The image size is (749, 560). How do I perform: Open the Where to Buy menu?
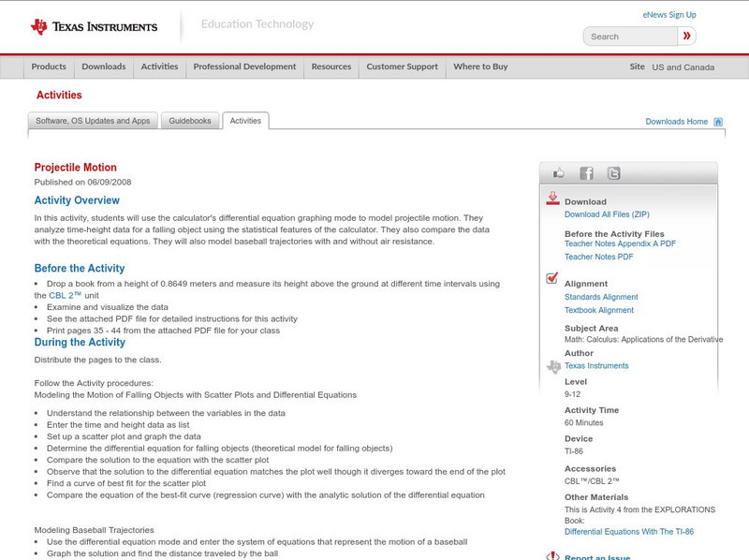tap(480, 66)
